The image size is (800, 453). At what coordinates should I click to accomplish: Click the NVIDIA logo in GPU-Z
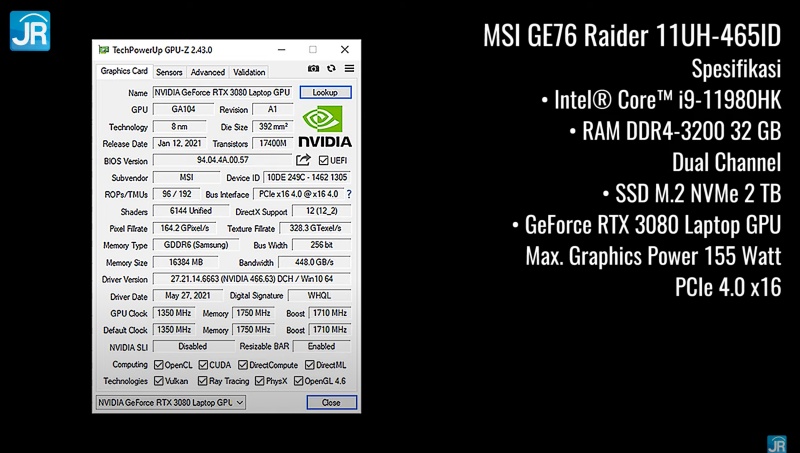point(325,126)
